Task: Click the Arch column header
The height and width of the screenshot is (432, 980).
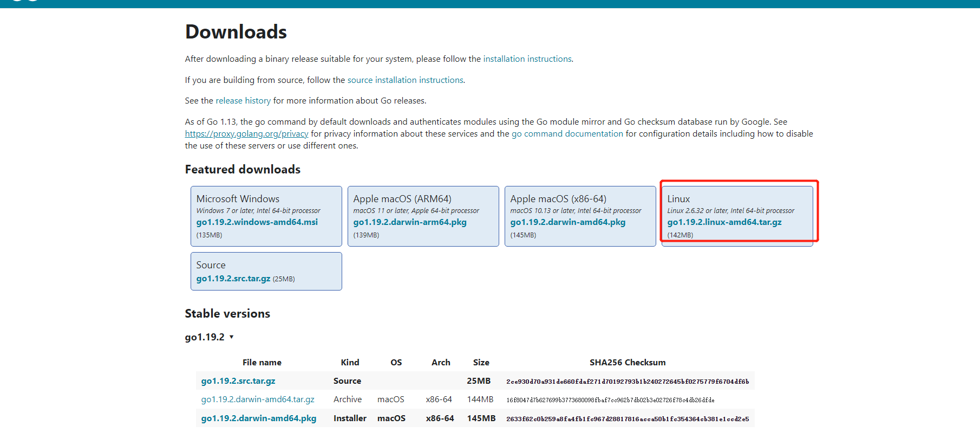Action: tap(441, 362)
